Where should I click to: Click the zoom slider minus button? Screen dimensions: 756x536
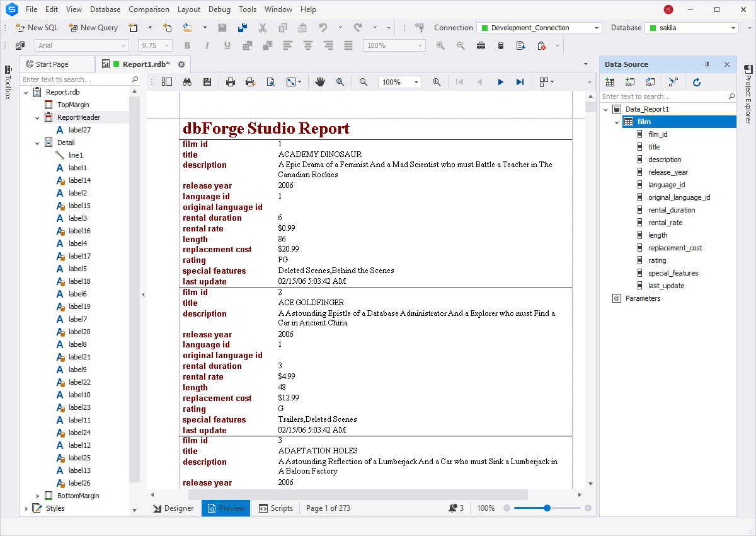coord(507,508)
